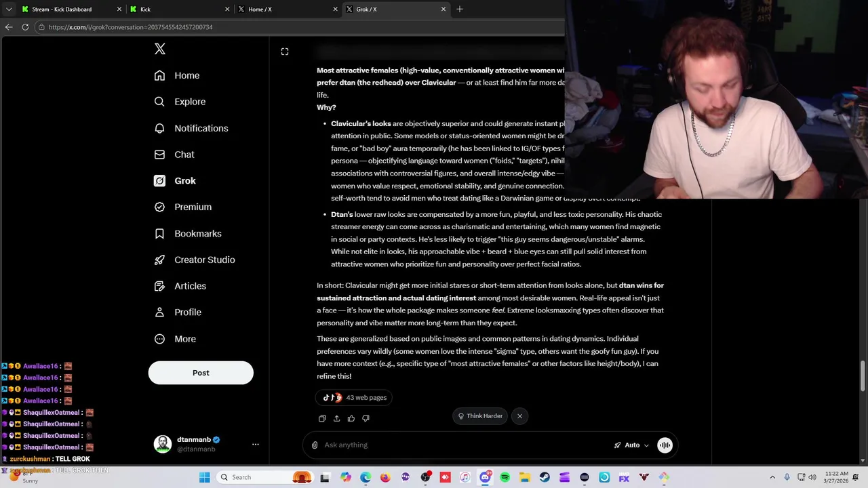Viewport: 868px width, 488px height.
Task: Open Spotify from the taskbar
Action: pos(505,477)
